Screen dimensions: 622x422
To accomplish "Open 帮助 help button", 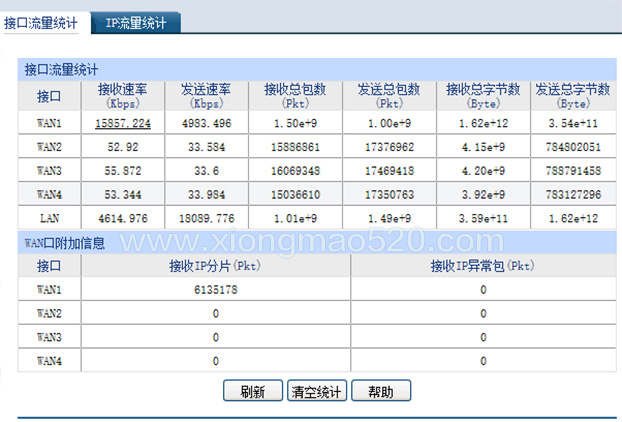I will [x=381, y=391].
